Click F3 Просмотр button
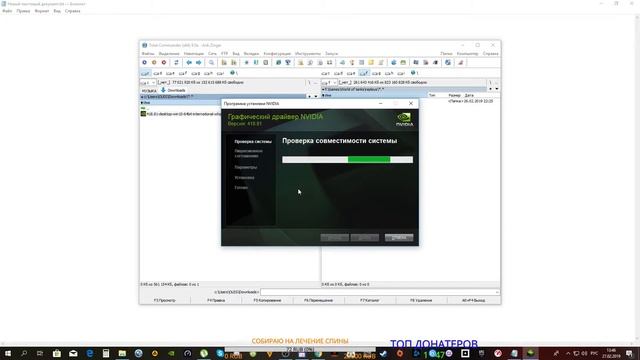This screenshot has width=640, height=360. 164,300
